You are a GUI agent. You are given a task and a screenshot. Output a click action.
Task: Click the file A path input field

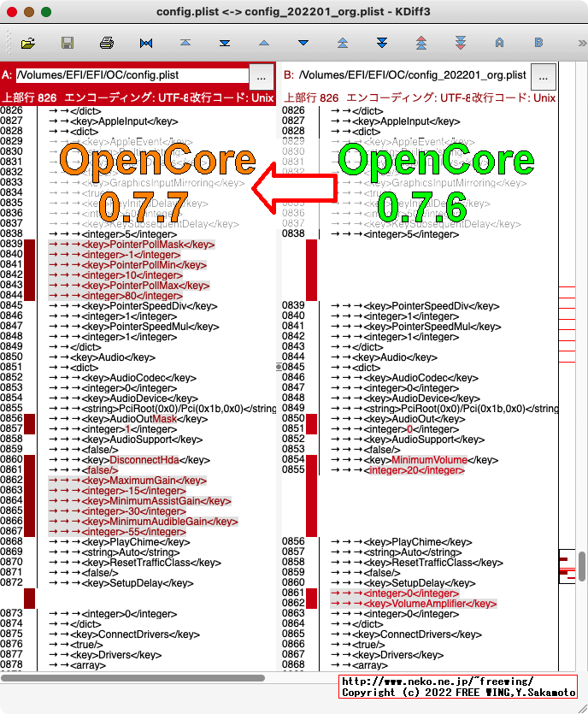(132, 75)
